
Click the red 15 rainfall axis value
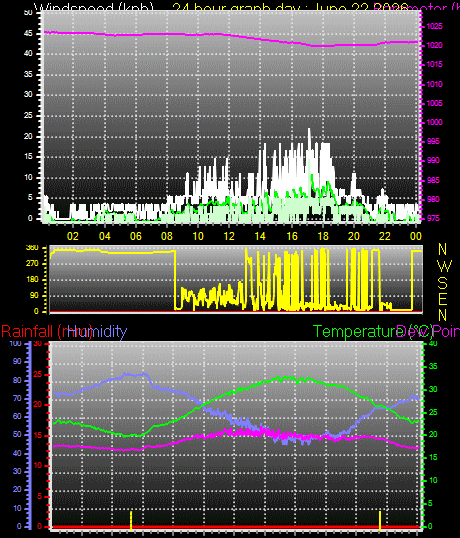click(38, 435)
